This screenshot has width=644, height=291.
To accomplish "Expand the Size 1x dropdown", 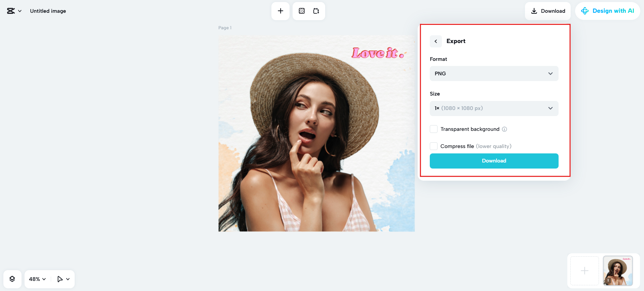I will point(494,108).
